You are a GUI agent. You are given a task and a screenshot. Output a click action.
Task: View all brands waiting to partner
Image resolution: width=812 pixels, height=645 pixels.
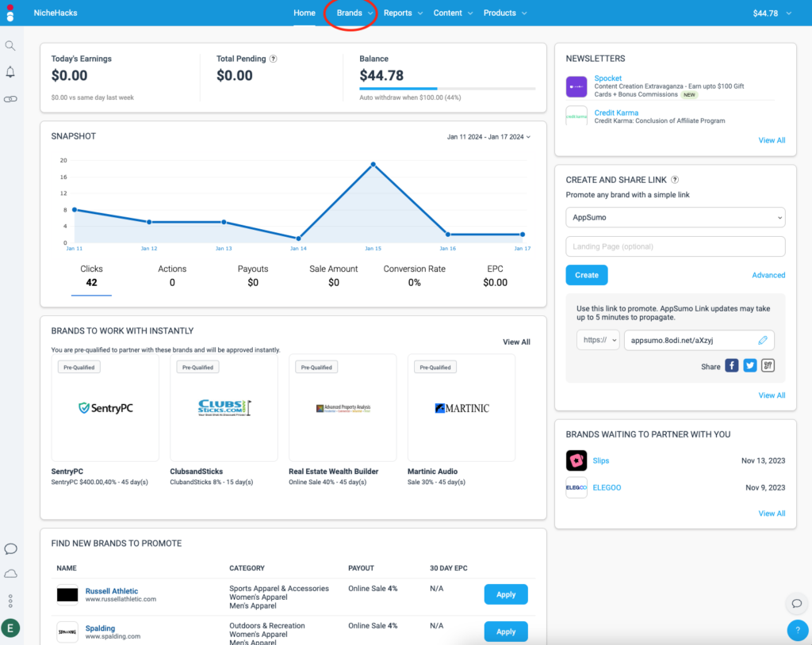[772, 513]
